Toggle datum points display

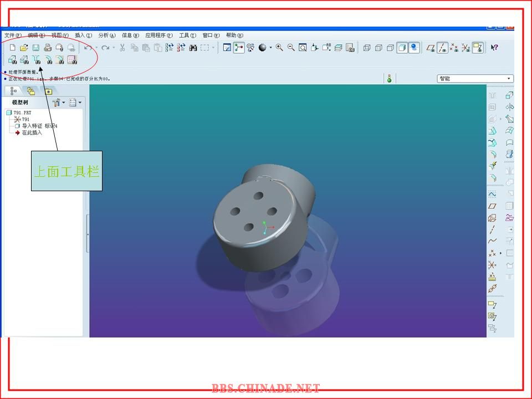click(454, 48)
